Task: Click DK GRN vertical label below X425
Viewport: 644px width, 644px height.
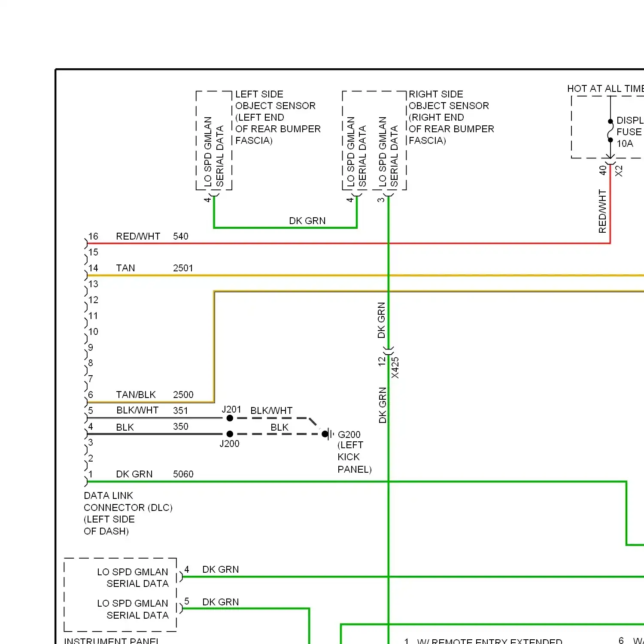Action: (x=383, y=405)
